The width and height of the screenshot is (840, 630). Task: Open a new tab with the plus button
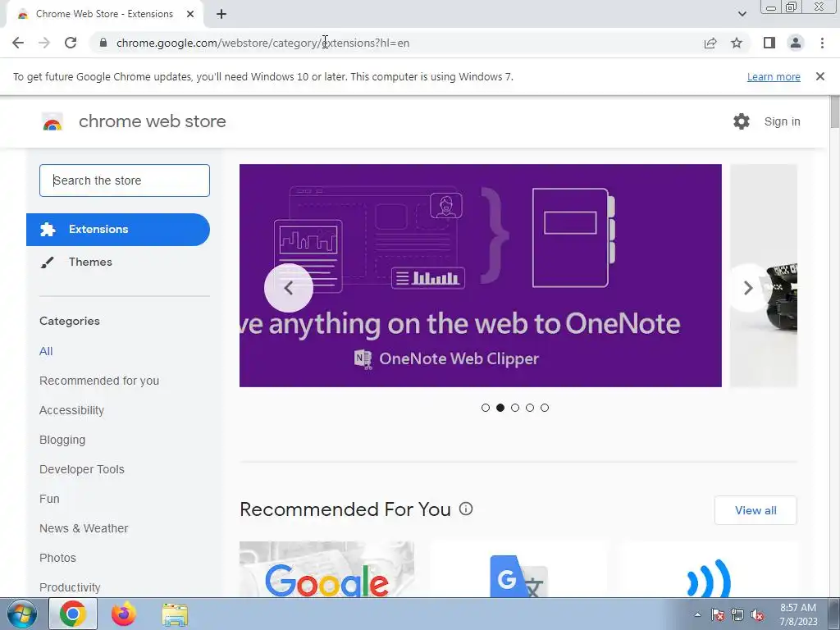pyautogui.click(x=221, y=14)
